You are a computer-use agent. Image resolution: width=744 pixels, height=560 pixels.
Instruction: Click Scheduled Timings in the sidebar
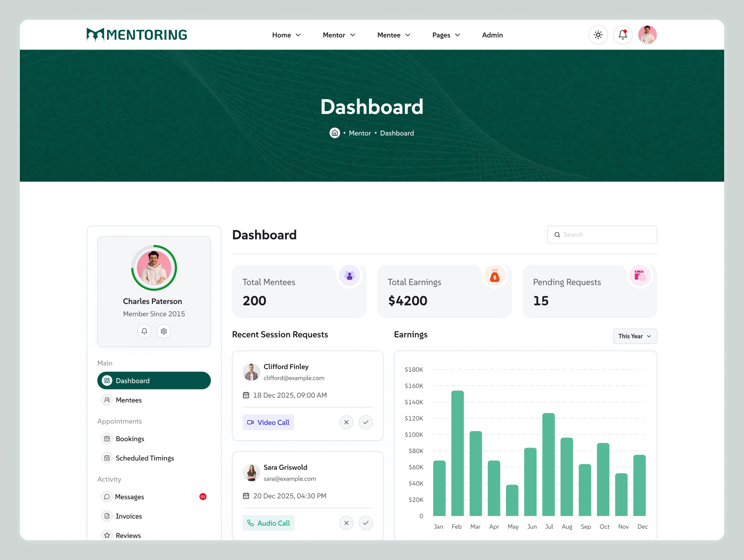pos(144,458)
